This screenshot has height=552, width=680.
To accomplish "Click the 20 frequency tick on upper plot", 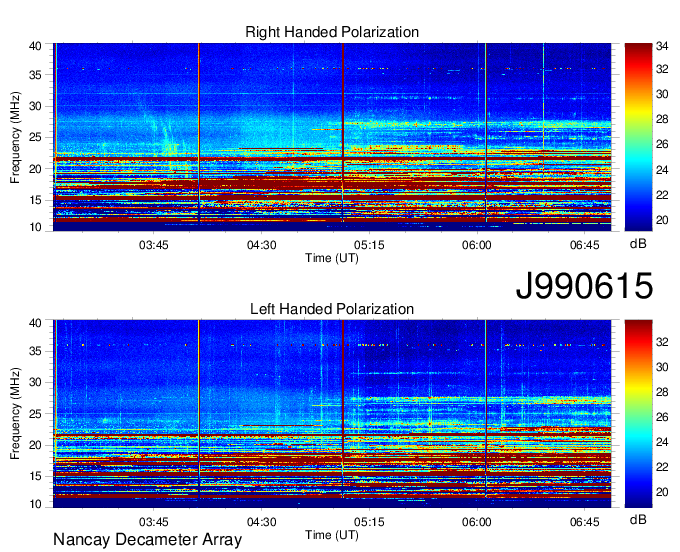I will 36,169.
